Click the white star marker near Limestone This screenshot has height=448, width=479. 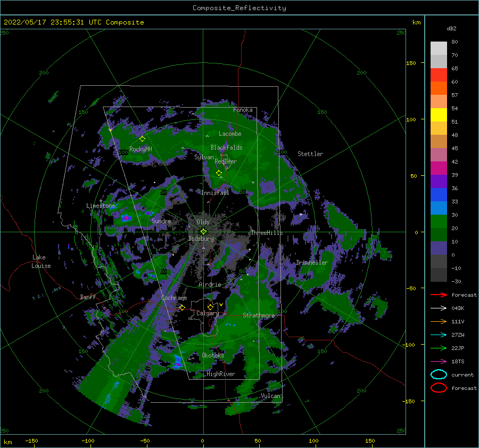(101, 201)
